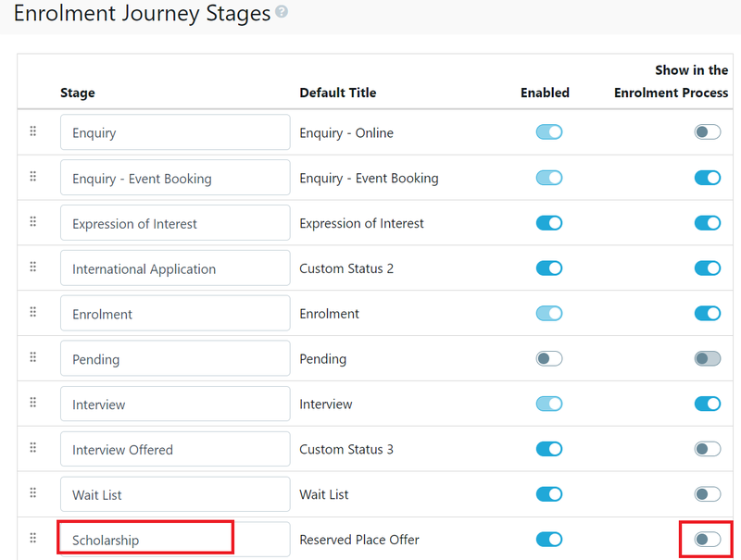Click the Interview Offered row drag handle
Screen dimensions: 741x560
[x=33, y=448]
